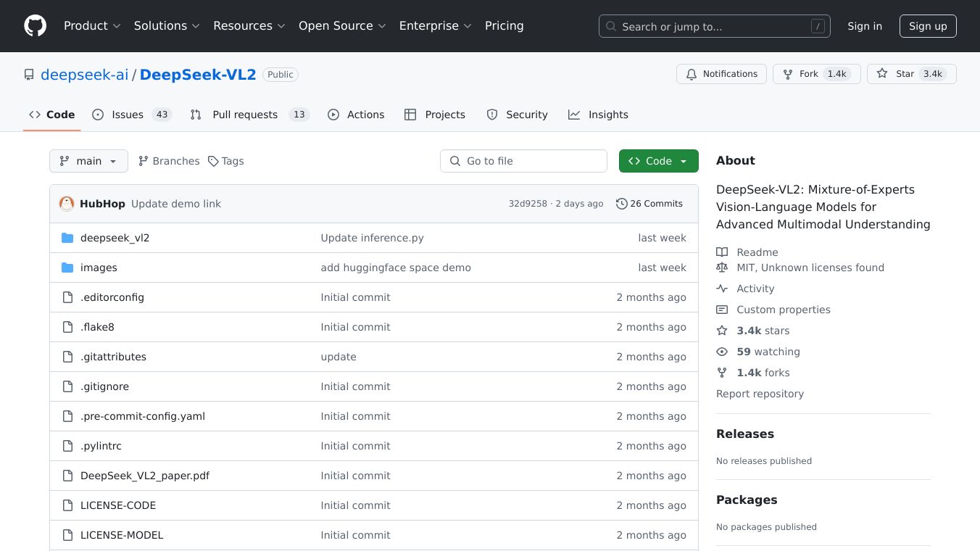This screenshot has width=980, height=551.
Task: Open the commit history clock icon
Action: coord(621,204)
